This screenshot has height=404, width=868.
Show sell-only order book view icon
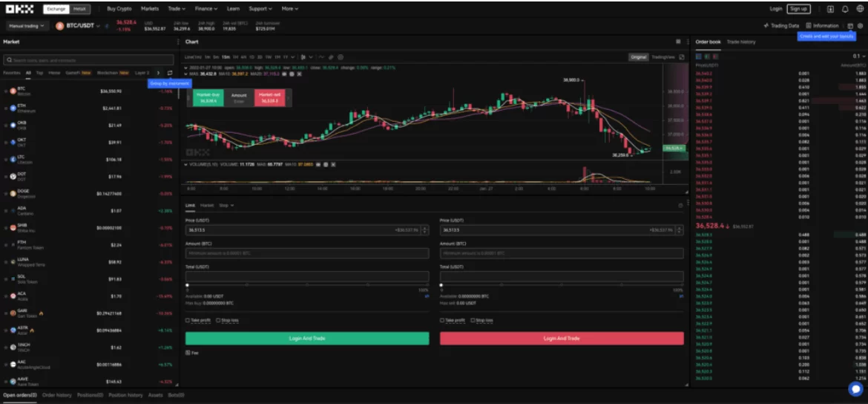pyautogui.click(x=716, y=56)
